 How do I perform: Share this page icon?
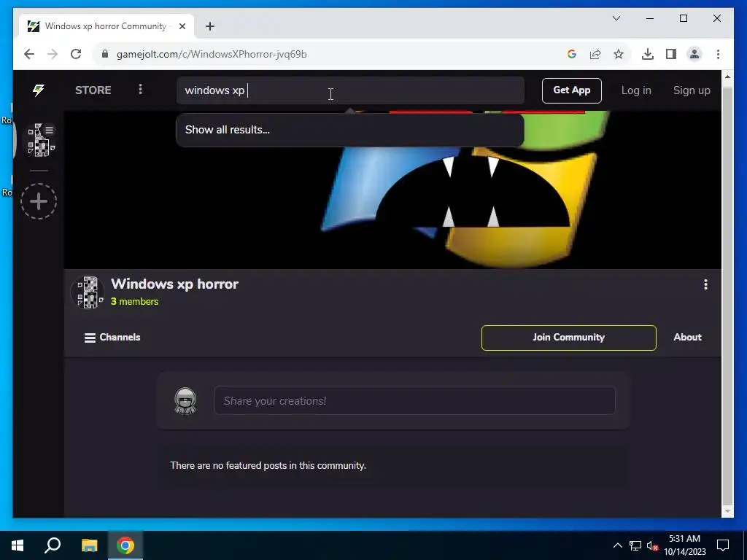pyautogui.click(x=595, y=54)
